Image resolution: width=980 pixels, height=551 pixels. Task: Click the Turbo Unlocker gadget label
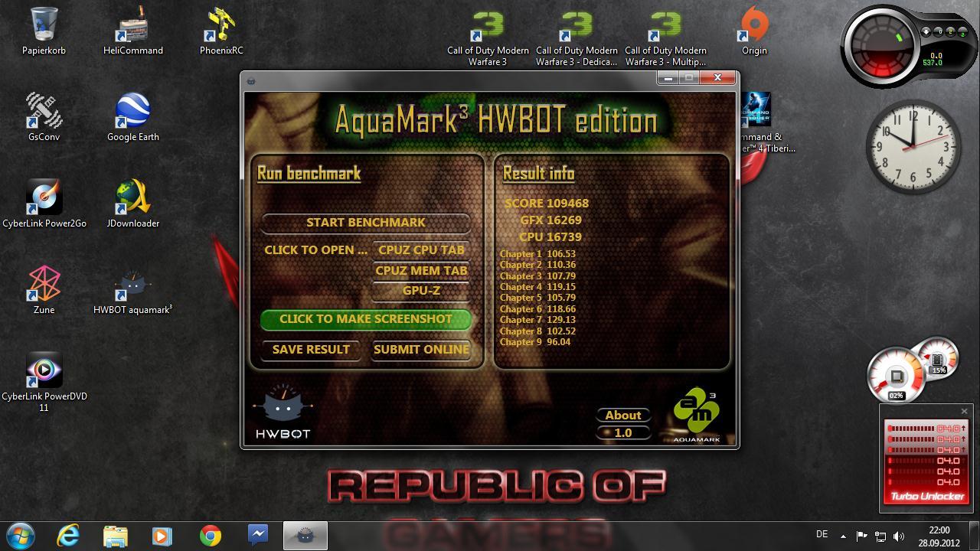(x=927, y=496)
